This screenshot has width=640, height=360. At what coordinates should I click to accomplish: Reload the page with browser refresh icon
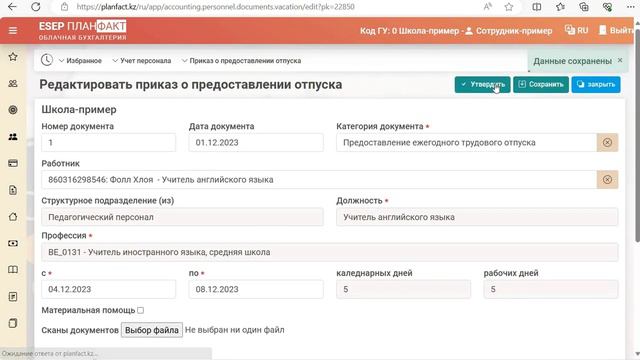pos(36,7)
